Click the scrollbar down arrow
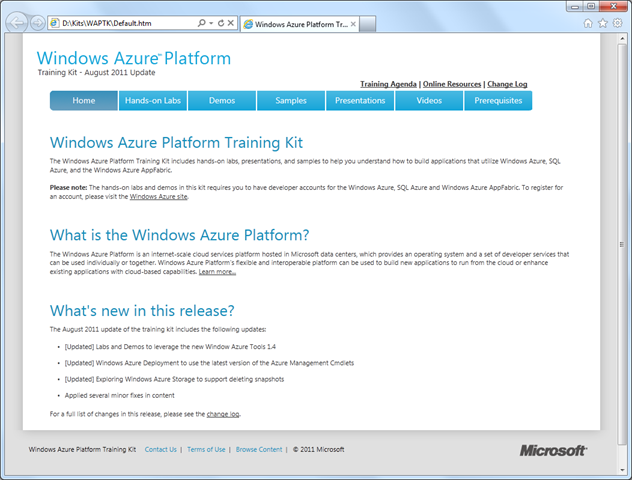Screen dimensions: 632x480 [622, 470]
